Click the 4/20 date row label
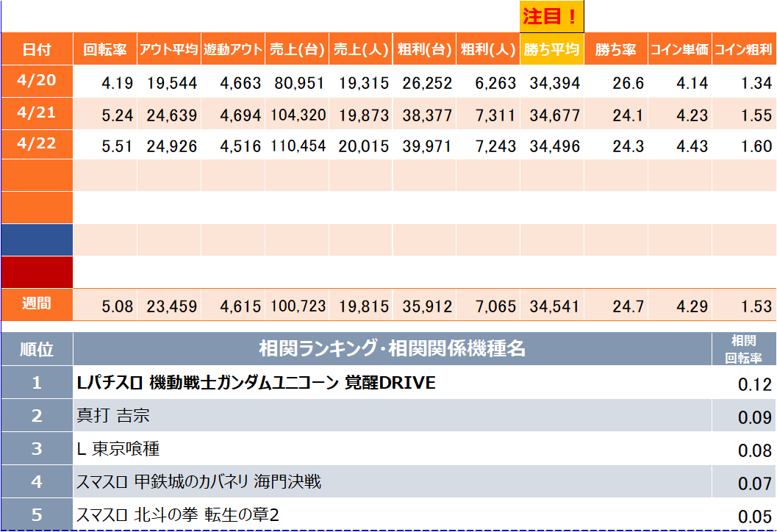The image size is (777, 532). 37,82
